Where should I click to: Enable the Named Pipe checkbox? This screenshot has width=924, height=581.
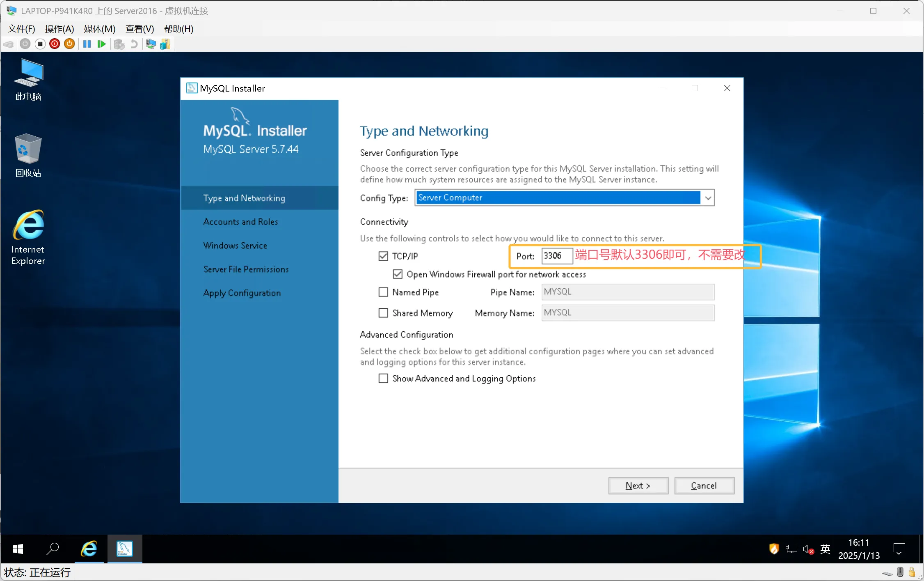383,292
